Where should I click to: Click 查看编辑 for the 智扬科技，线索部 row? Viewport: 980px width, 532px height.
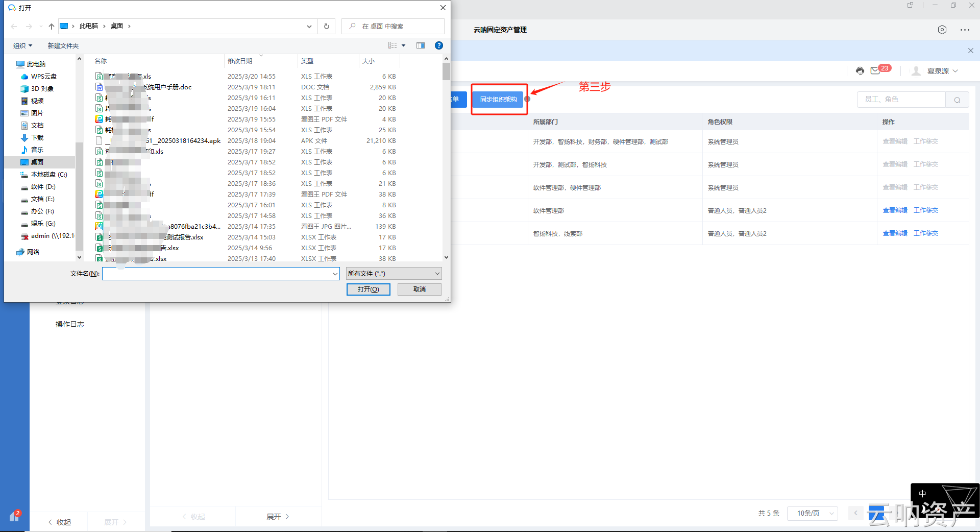tap(895, 233)
